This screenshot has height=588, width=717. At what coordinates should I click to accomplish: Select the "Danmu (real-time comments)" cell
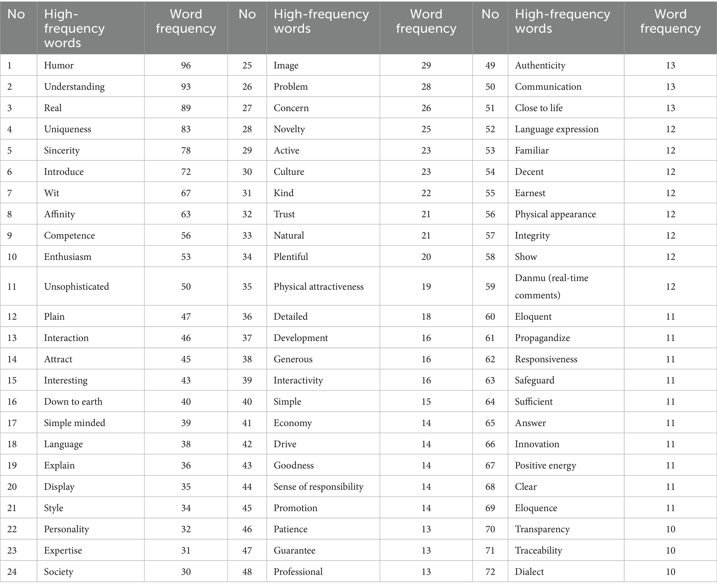click(551, 287)
